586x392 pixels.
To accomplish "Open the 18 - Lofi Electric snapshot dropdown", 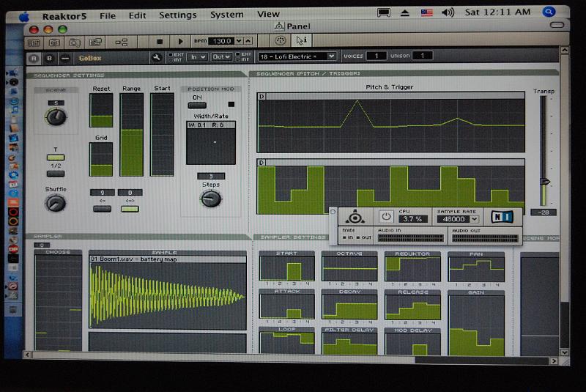I will 297,56.
